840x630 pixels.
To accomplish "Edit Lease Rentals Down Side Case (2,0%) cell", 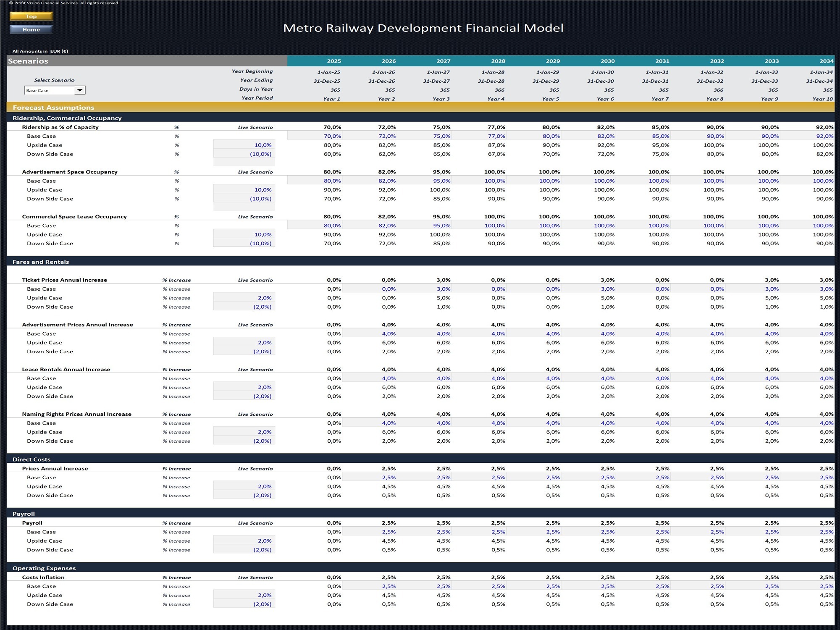I will 244,396.
